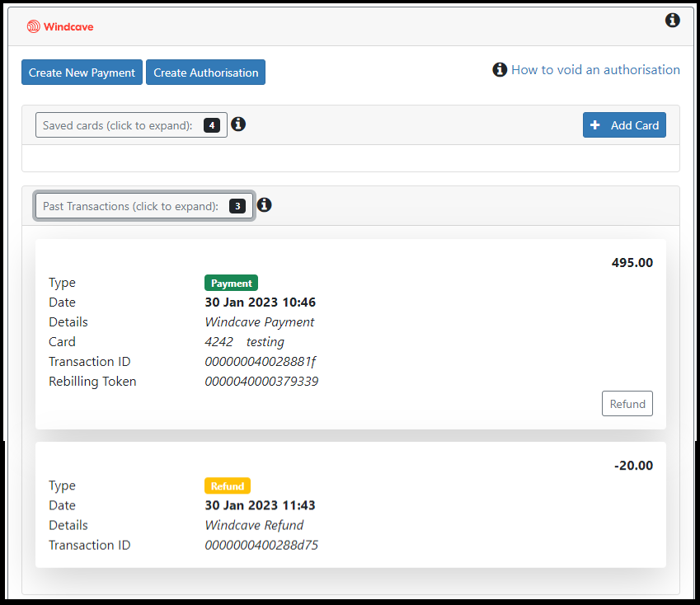Select the Windcave Refund details text
Viewport: 700px width, 605px height.
(254, 525)
